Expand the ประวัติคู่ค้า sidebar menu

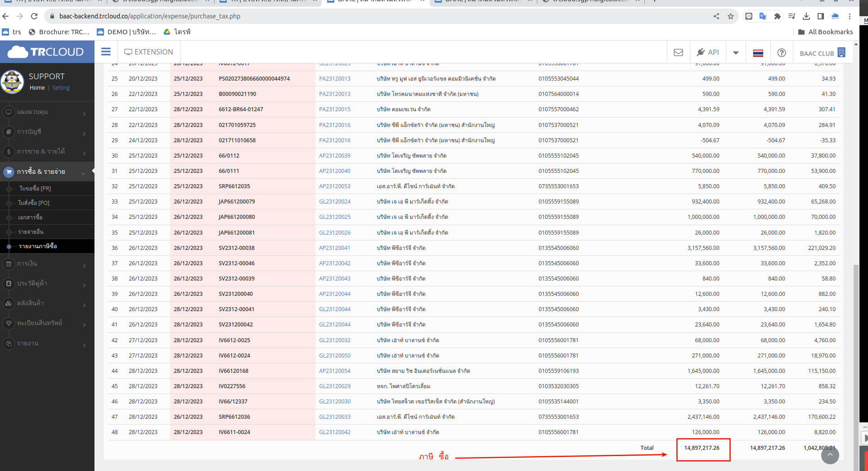pos(47,283)
